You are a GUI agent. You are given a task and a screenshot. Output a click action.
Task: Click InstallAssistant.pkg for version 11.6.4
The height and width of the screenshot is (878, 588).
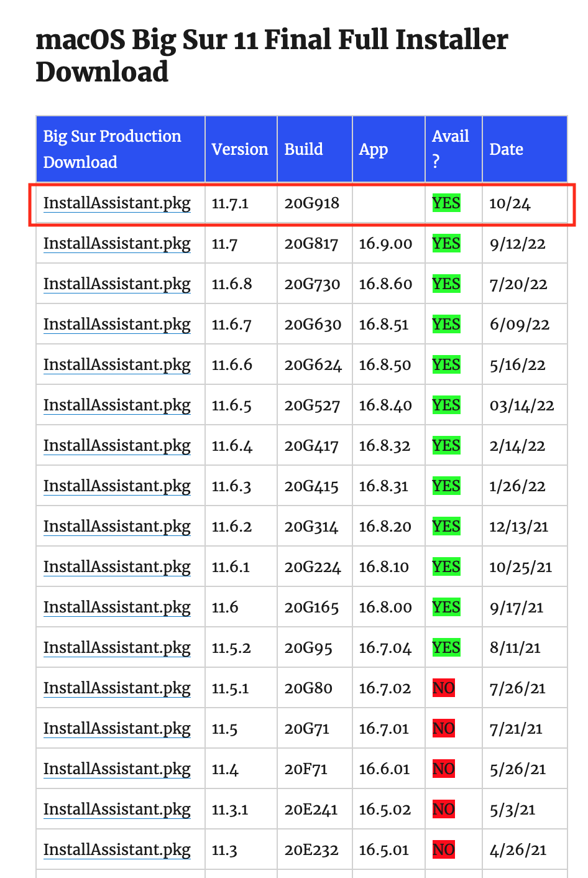tap(117, 446)
